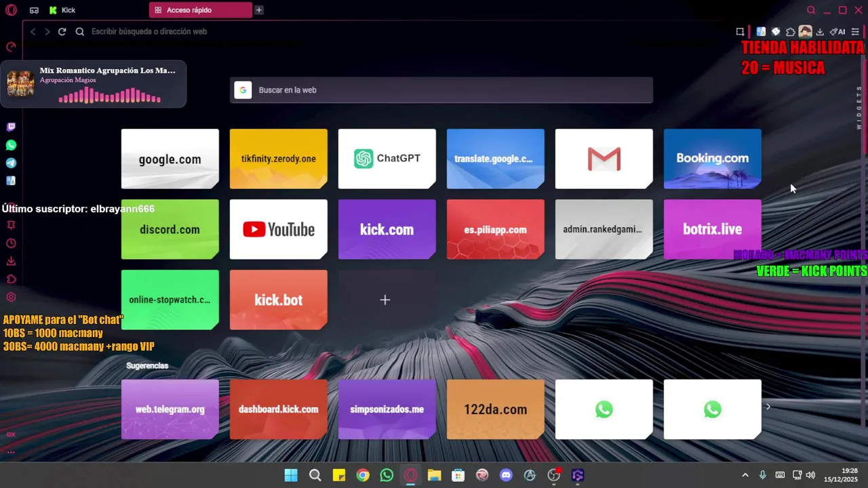Open Google Chrome from the taskbar
Viewport: 868px width, 488px height.
point(363,475)
